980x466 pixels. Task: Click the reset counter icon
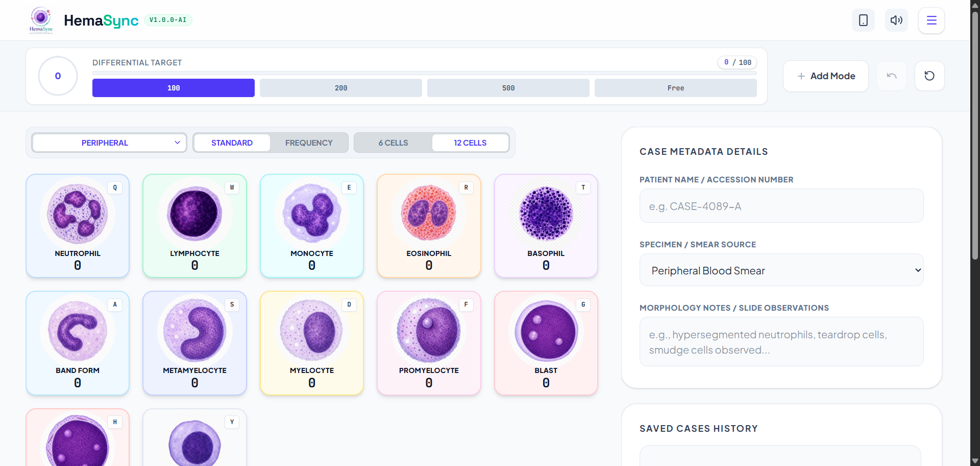(929, 76)
